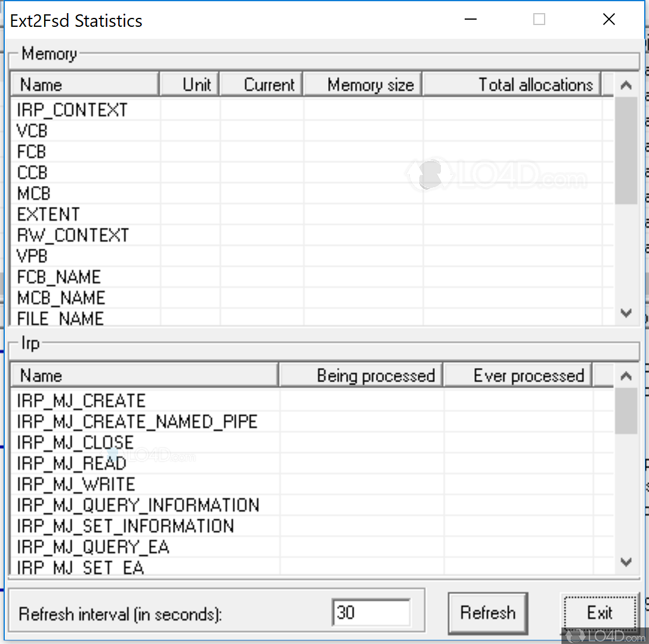Click the Total allocations column header
Viewport: 649px width, 644px height.
(x=512, y=85)
